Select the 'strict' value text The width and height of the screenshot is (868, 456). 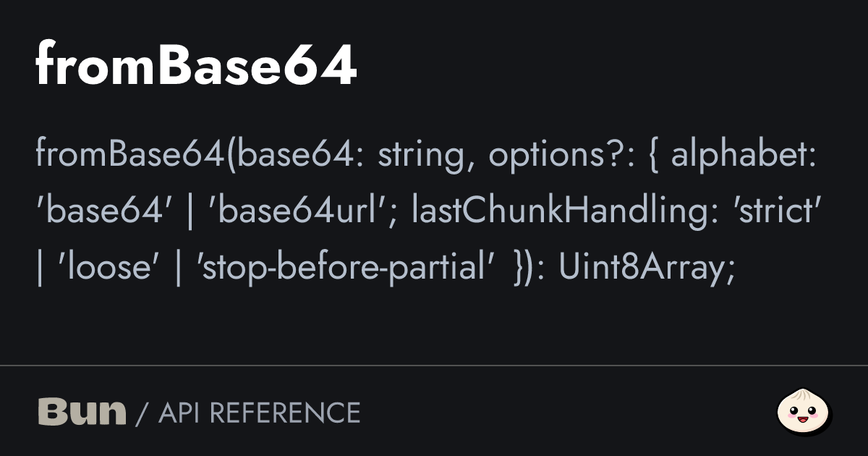coord(775,213)
